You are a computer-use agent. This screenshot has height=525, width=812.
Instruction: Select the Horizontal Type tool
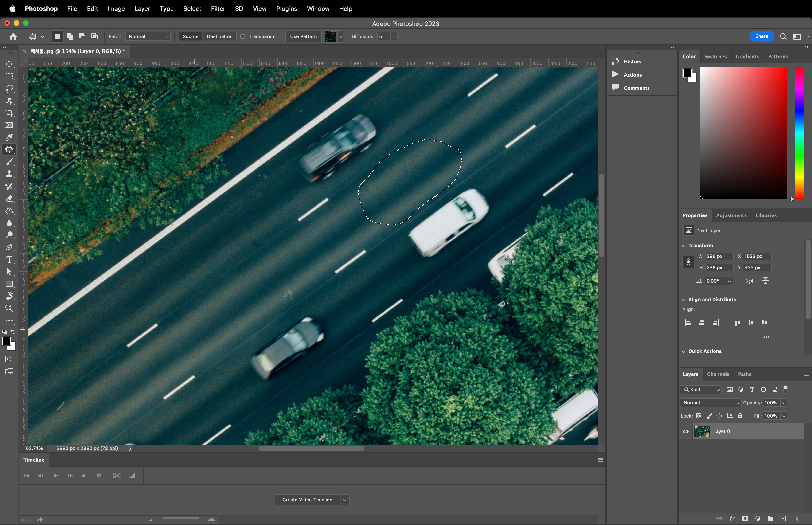pyautogui.click(x=9, y=260)
